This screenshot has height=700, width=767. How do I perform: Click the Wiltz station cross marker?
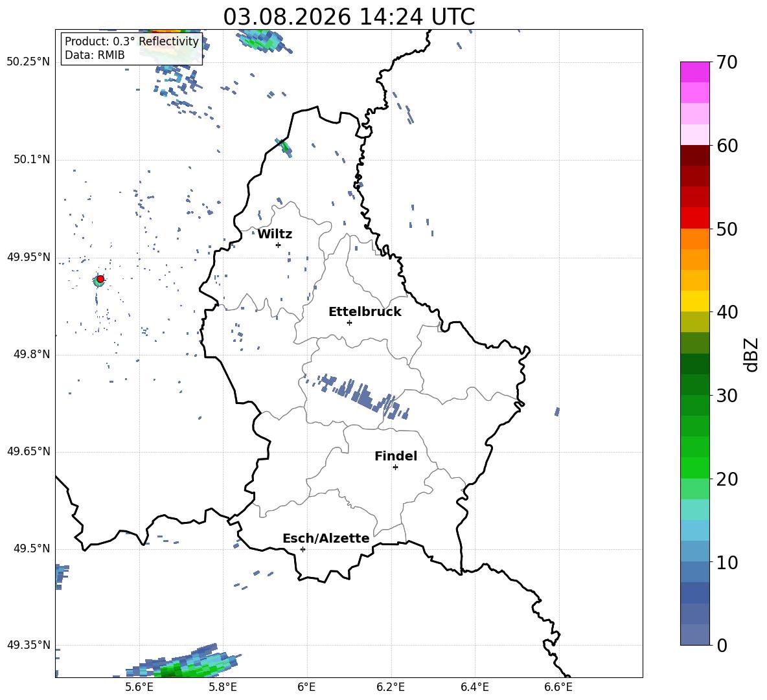point(279,245)
